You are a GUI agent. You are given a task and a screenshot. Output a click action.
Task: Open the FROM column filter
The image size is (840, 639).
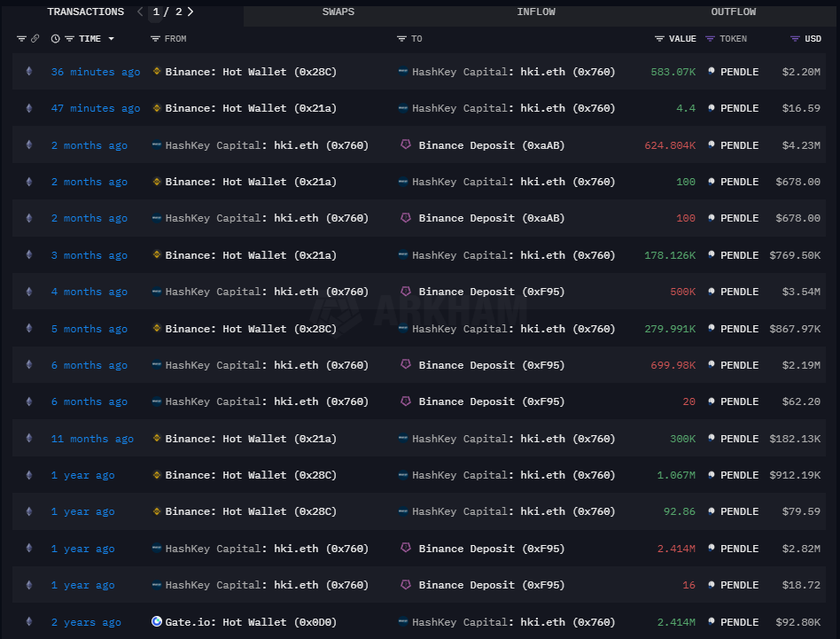pyautogui.click(x=155, y=39)
